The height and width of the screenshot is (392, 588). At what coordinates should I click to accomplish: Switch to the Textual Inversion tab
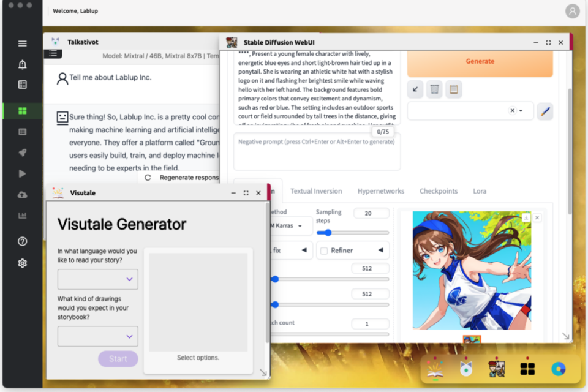pos(316,191)
